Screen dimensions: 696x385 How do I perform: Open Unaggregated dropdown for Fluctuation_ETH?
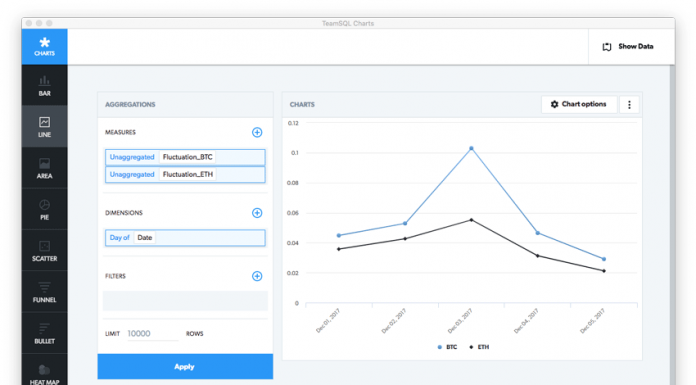pos(132,175)
